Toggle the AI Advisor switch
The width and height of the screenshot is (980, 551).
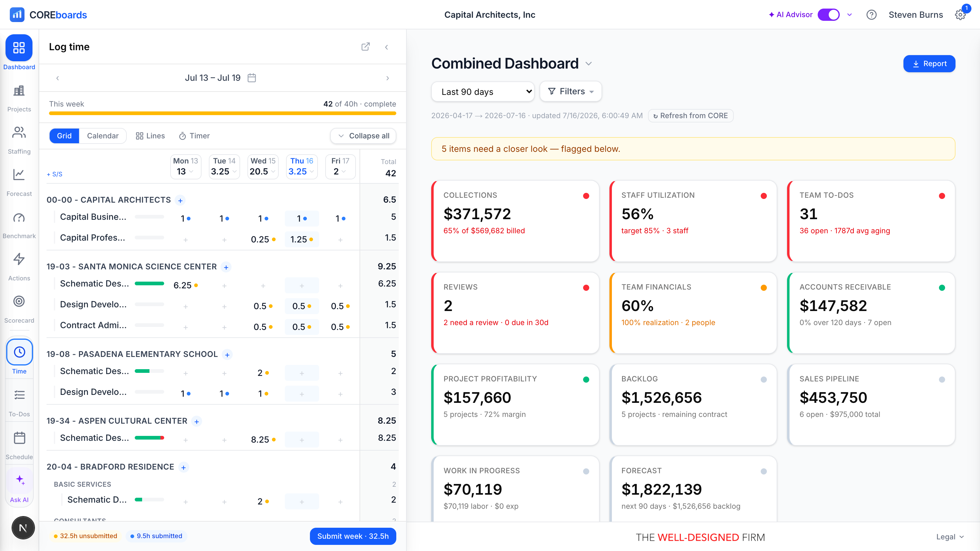click(828, 15)
